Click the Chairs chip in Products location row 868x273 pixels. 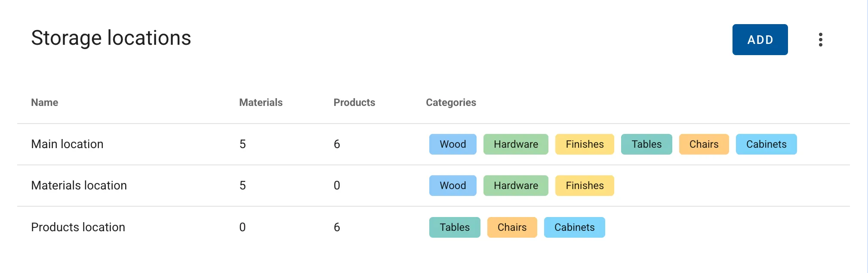point(512,227)
